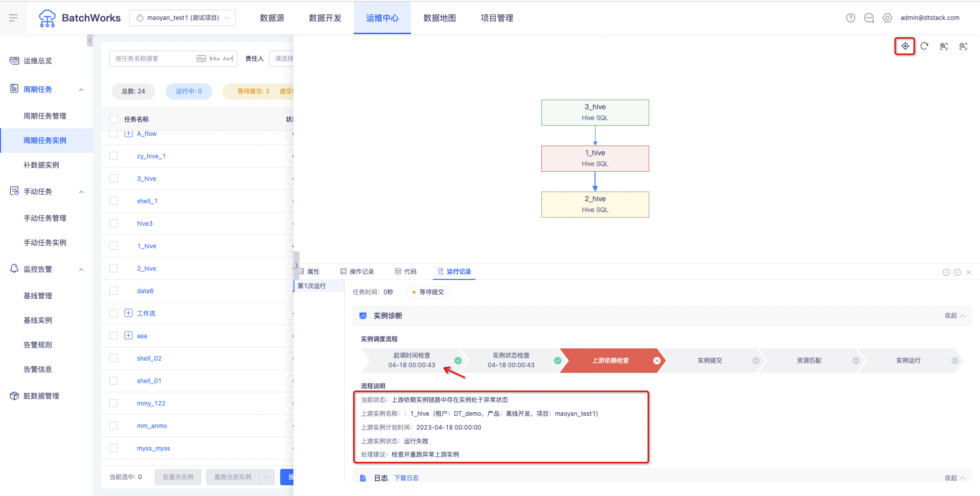Viewport: 980px width, 496px height.
Task: Click the 2_hive yellow graph node
Action: pyautogui.click(x=595, y=204)
